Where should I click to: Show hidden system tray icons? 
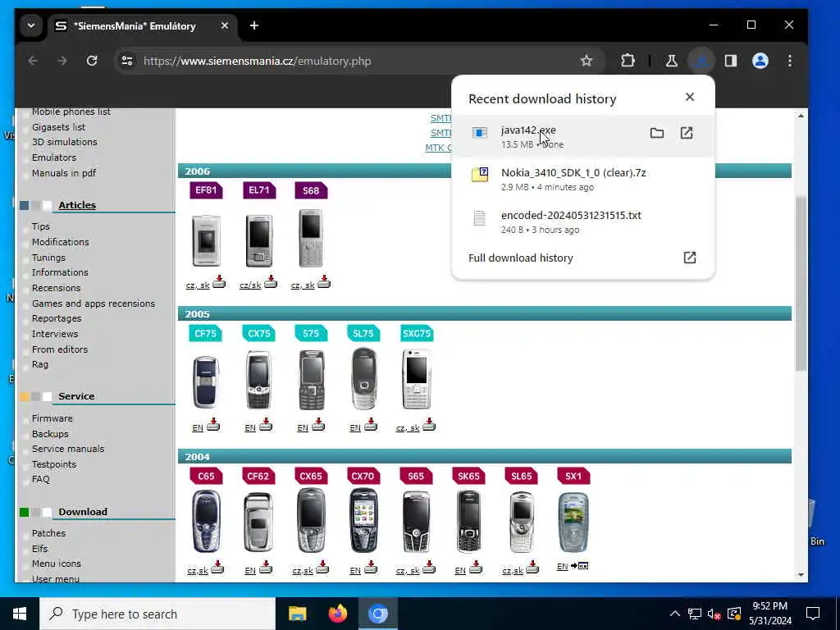coord(675,614)
